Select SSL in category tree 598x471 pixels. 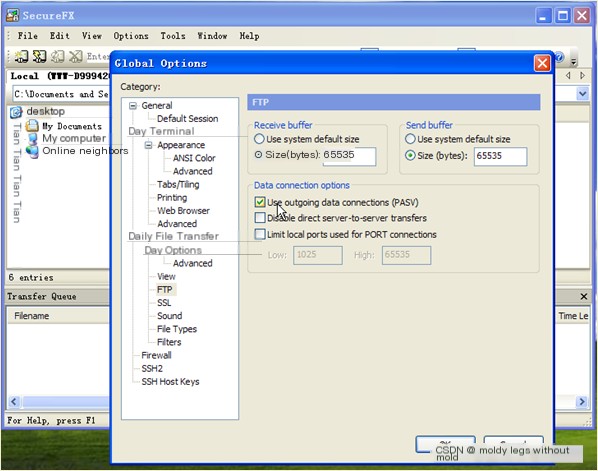pyautogui.click(x=164, y=303)
